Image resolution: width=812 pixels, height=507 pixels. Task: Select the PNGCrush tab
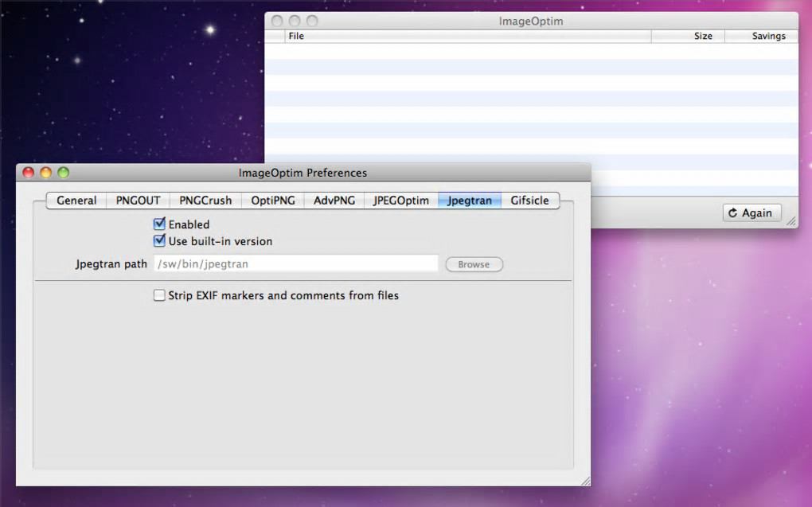point(205,201)
